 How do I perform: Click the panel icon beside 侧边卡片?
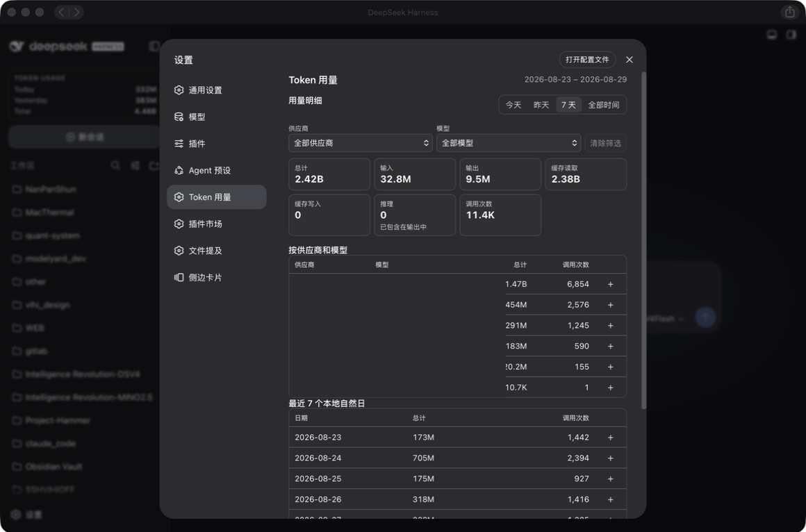tap(179, 277)
